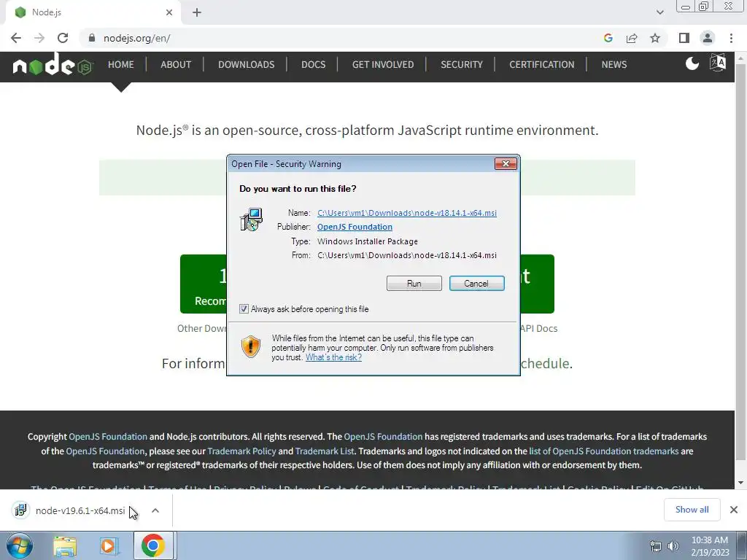This screenshot has width=747, height=560.
Task: Open a new browser tab
Action: [x=197, y=12]
